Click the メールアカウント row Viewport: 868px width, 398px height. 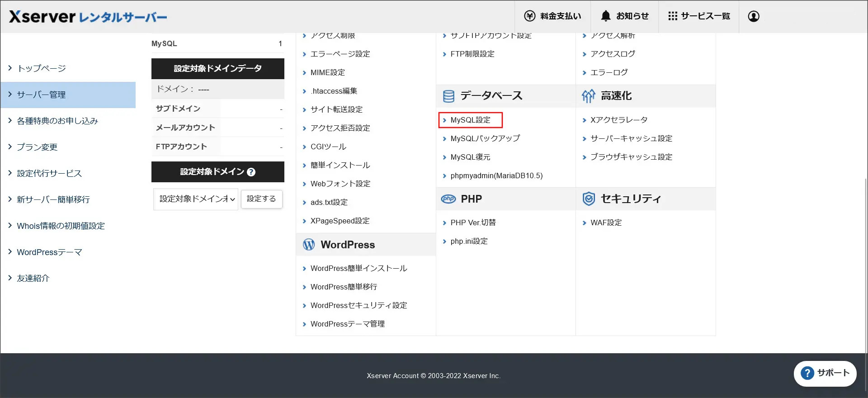tap(218, 128)
